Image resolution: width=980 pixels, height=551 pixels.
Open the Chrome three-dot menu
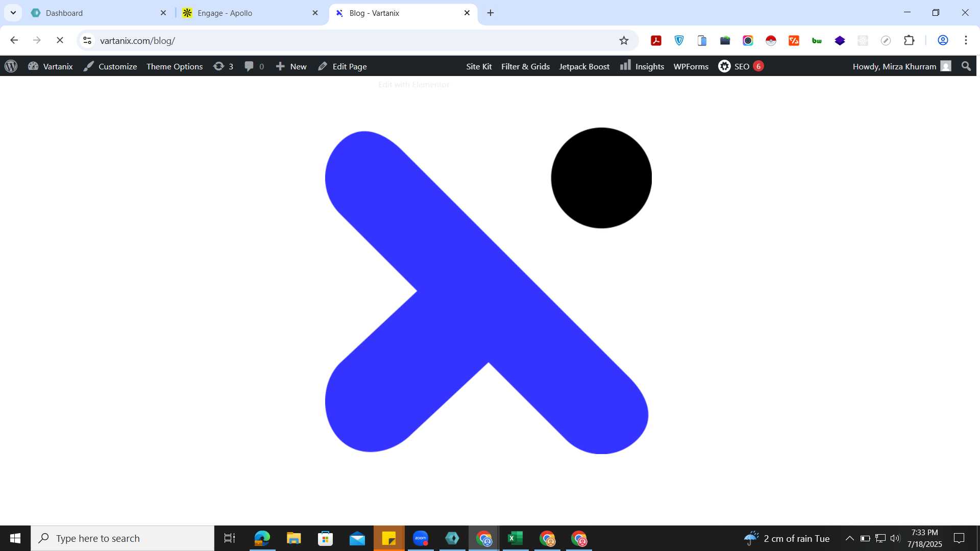click(966, 40)
